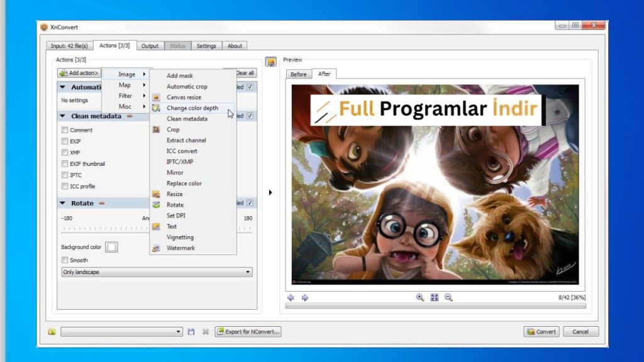Image resolution: width=644 pixels, height=362 pixels.
Task: Click the preview progress bar below arrows
Action: [435, 306]
